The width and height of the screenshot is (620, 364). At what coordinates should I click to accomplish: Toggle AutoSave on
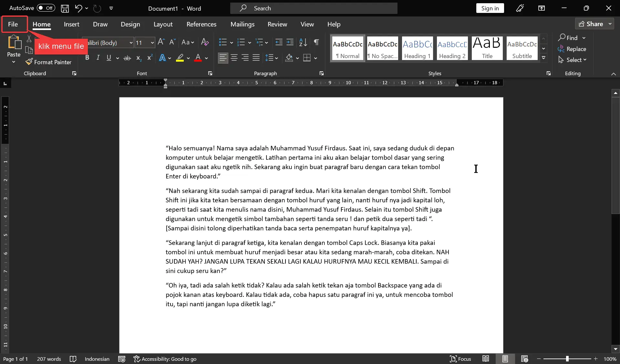click(x=46, y=8)
